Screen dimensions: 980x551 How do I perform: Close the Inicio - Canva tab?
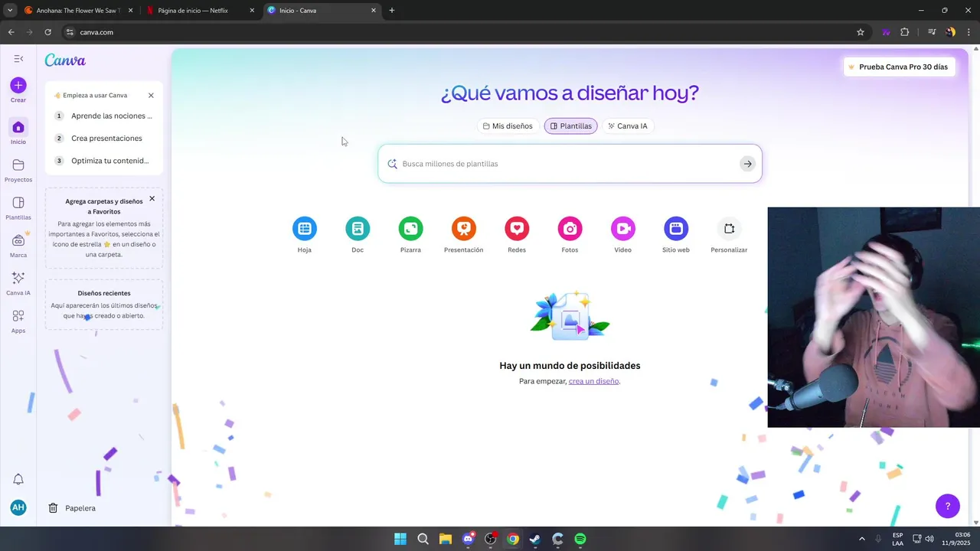(374, 11)
